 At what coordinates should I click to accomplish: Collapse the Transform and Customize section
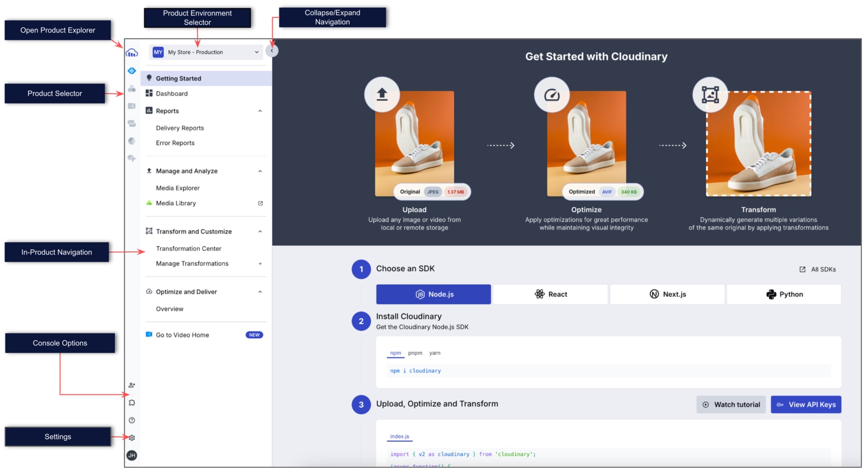pos(260,231)
